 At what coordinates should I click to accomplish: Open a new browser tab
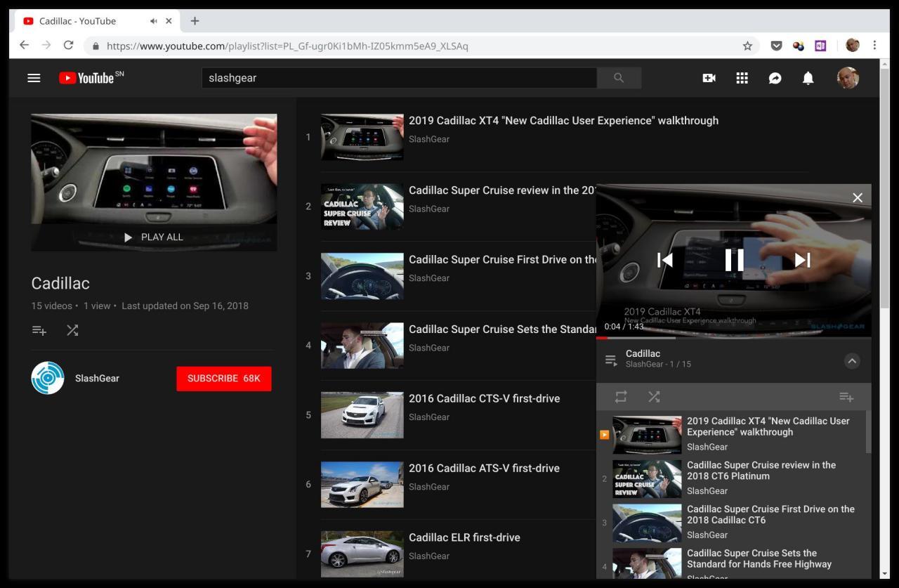[x=195, y=21]
